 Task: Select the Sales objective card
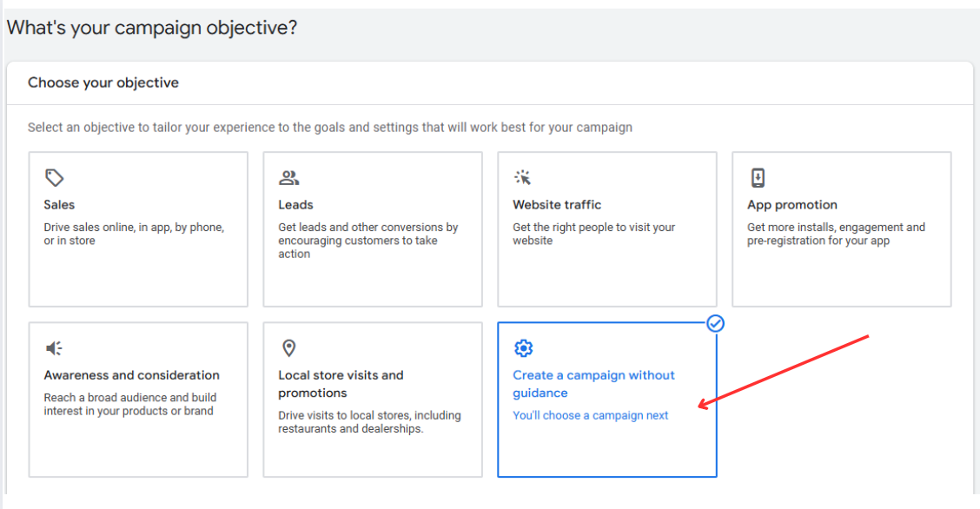click(x=138, y=229)
